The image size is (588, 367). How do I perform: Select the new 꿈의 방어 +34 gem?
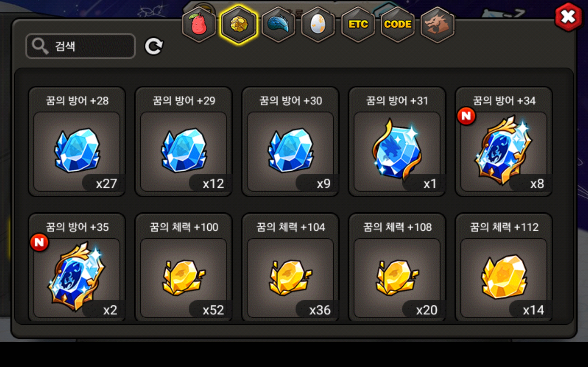504,142
